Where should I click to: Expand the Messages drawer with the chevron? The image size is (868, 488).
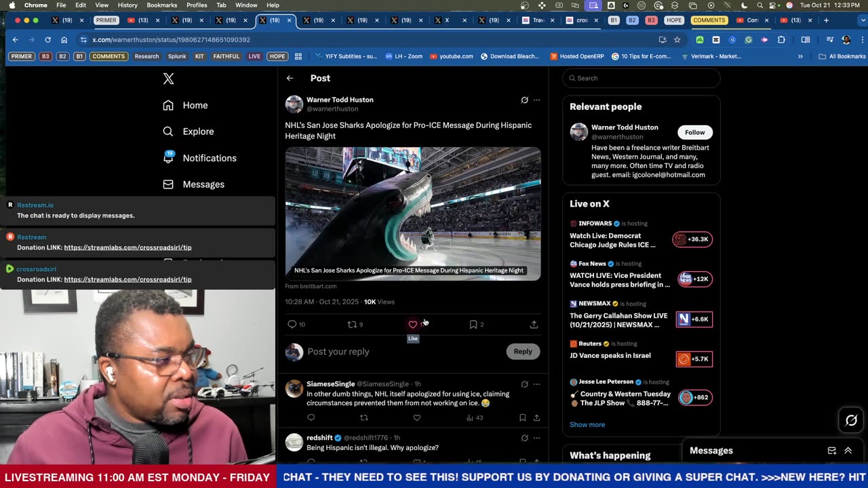tap(848, 451)
